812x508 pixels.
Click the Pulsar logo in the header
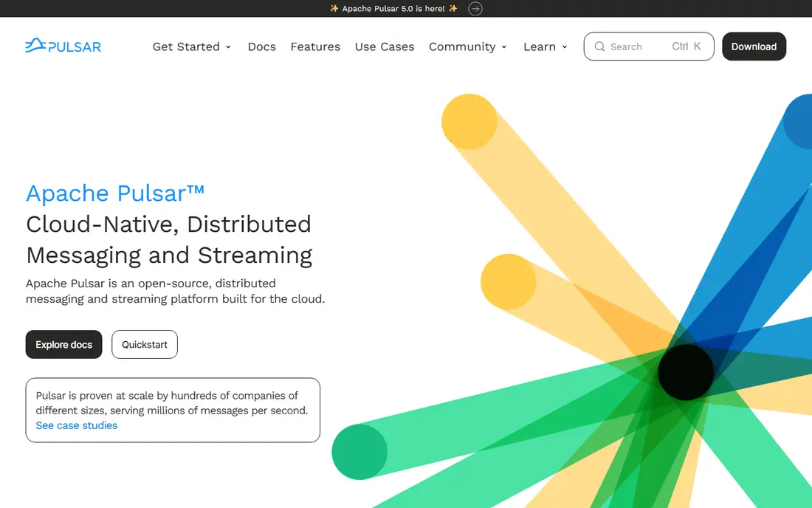(x=63, y=46)
